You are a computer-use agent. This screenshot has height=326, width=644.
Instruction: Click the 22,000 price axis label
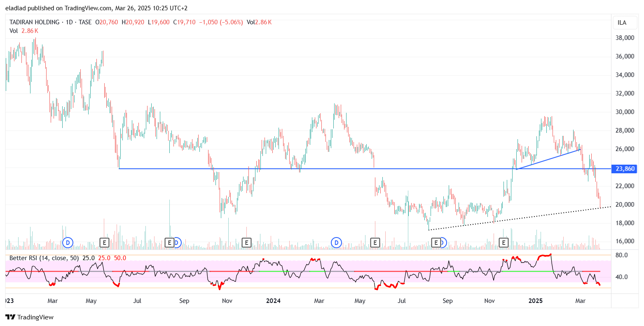(625, 186)
